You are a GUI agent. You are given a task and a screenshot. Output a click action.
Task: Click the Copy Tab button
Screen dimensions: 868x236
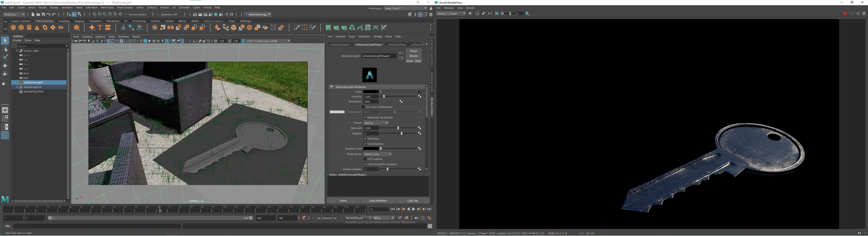coord(413,200)
